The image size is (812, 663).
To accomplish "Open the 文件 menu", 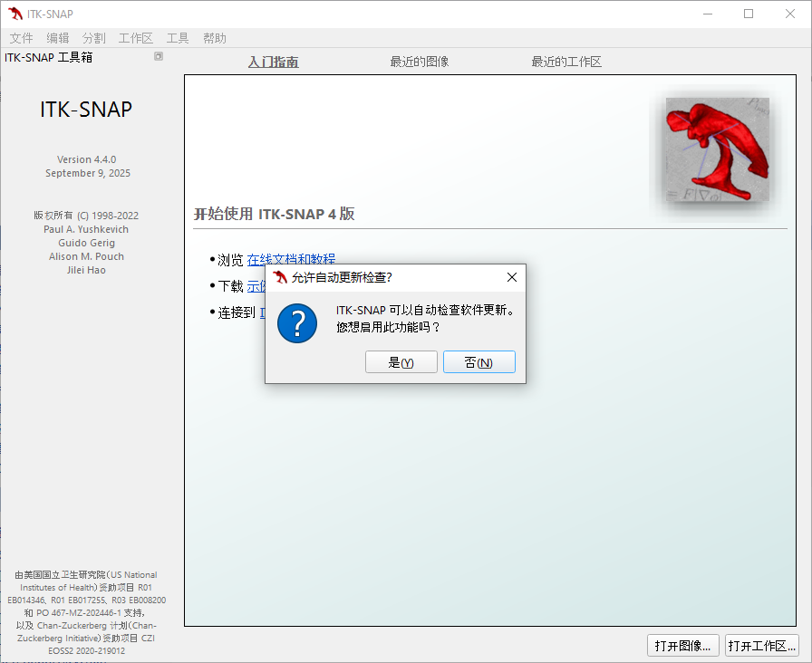I will click(x=21, y=38).
